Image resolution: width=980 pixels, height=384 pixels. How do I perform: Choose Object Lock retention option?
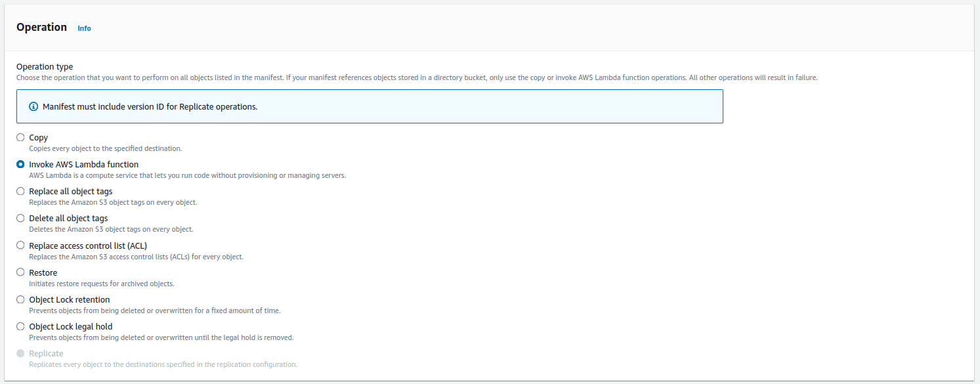(20, 299)
